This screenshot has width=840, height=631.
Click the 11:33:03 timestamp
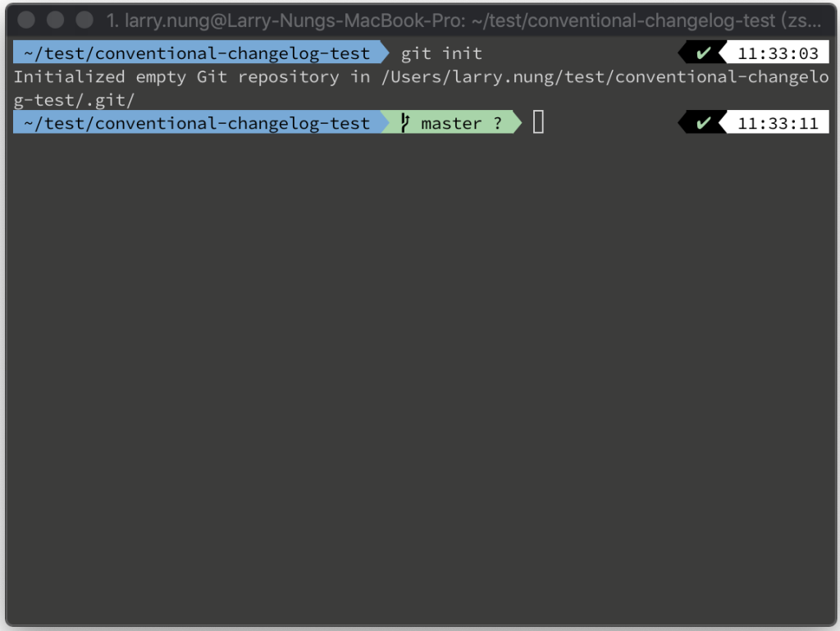778,53
